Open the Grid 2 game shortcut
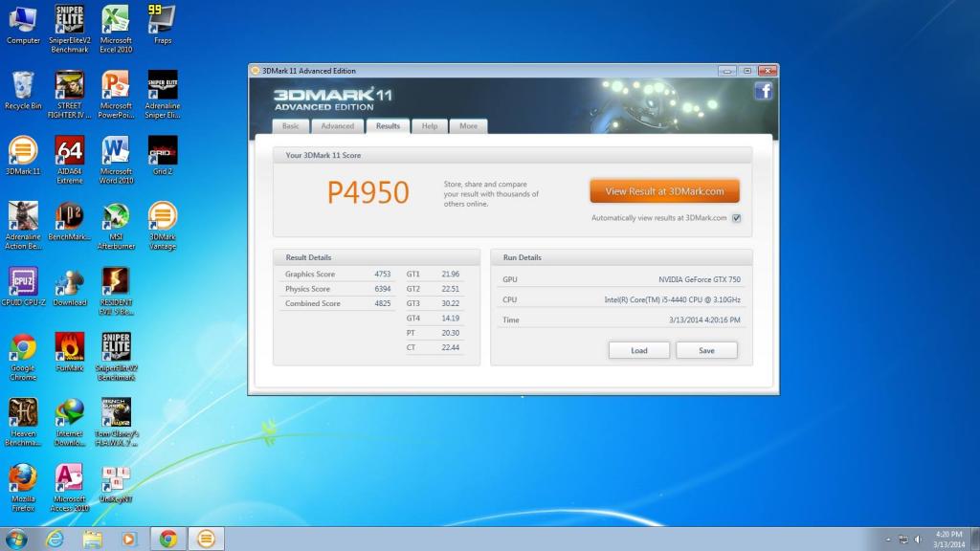The image size is (980, 551). [163, 156]
